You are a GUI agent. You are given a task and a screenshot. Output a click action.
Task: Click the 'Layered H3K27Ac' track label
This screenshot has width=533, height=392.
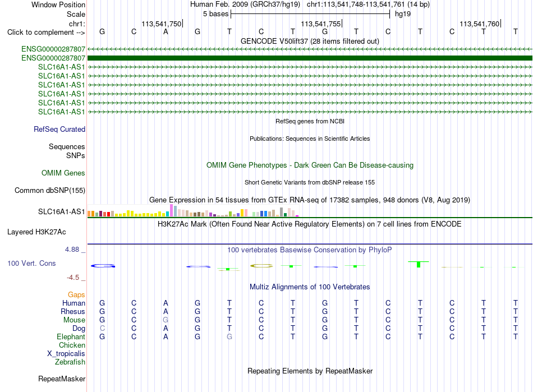pos(36,232)
